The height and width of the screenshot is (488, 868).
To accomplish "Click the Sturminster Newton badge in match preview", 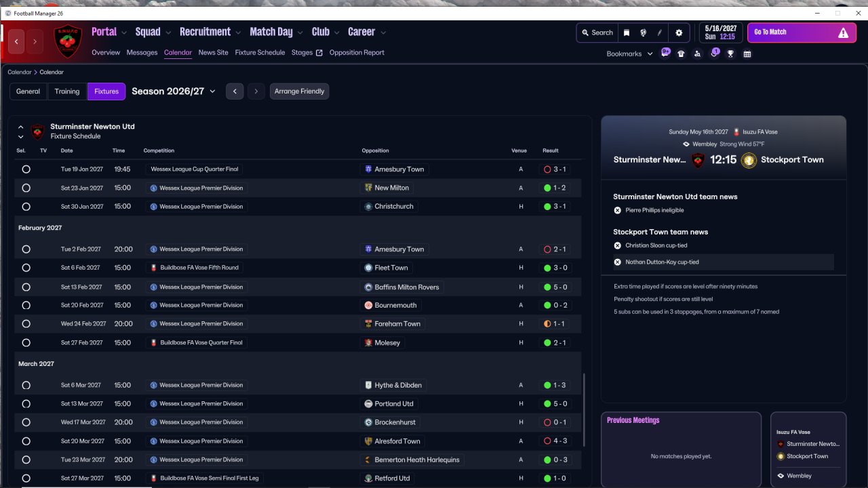I will point(698,160).
